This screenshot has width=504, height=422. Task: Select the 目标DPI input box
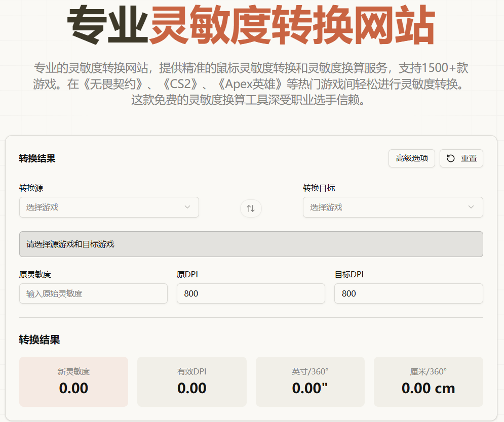pos(408,293)
